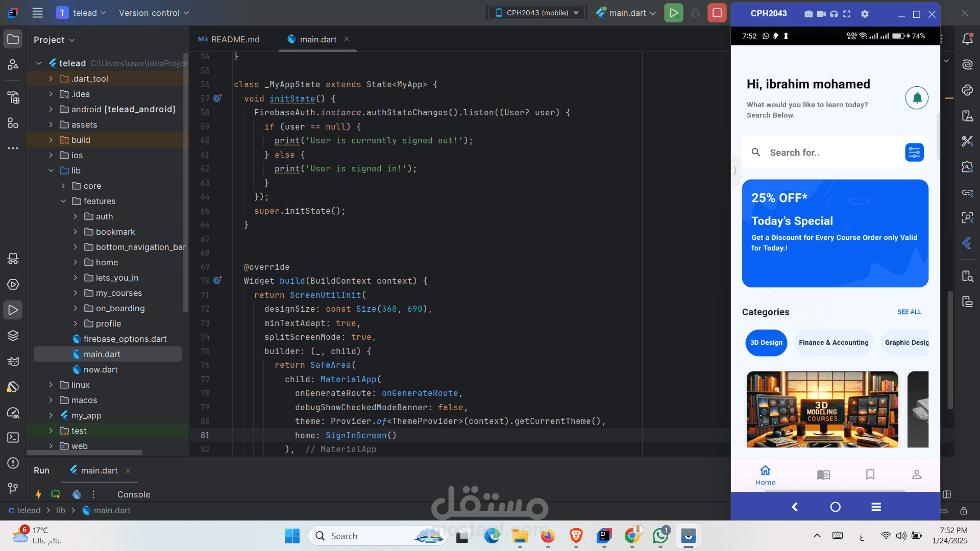Viewport: 980px width, 551px height.
Task: Expand the auth folder
Action: pos(76,216)
